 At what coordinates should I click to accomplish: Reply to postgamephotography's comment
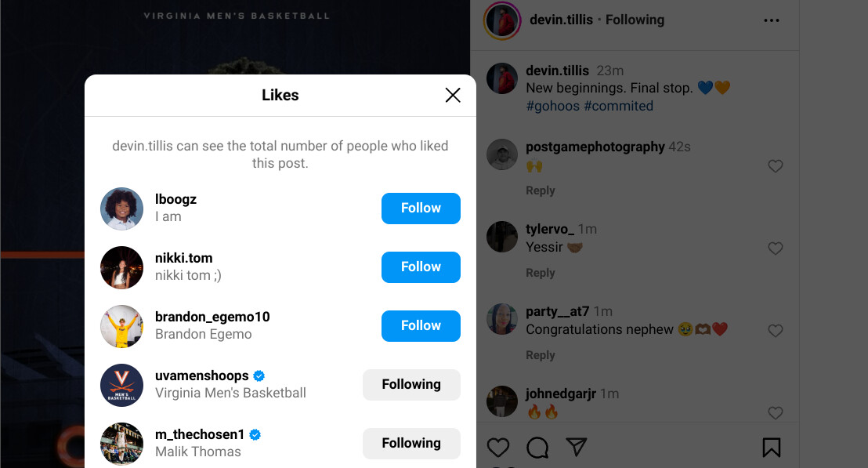tap(541, 190)
